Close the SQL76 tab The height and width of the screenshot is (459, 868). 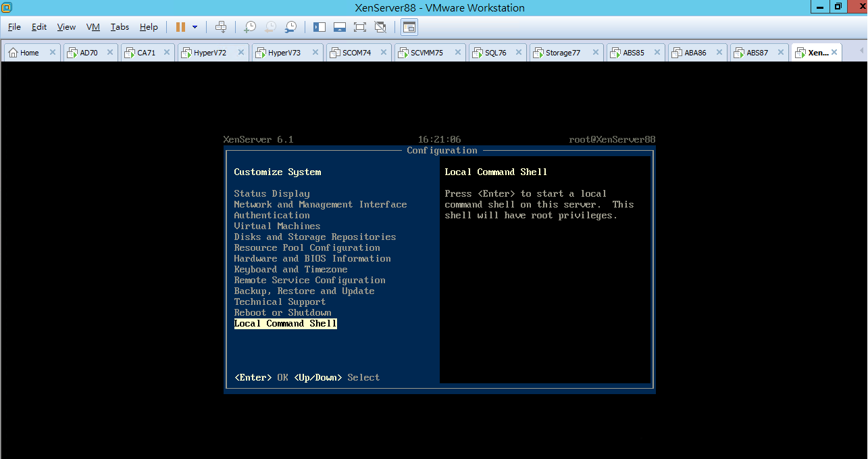coord(520,53)
